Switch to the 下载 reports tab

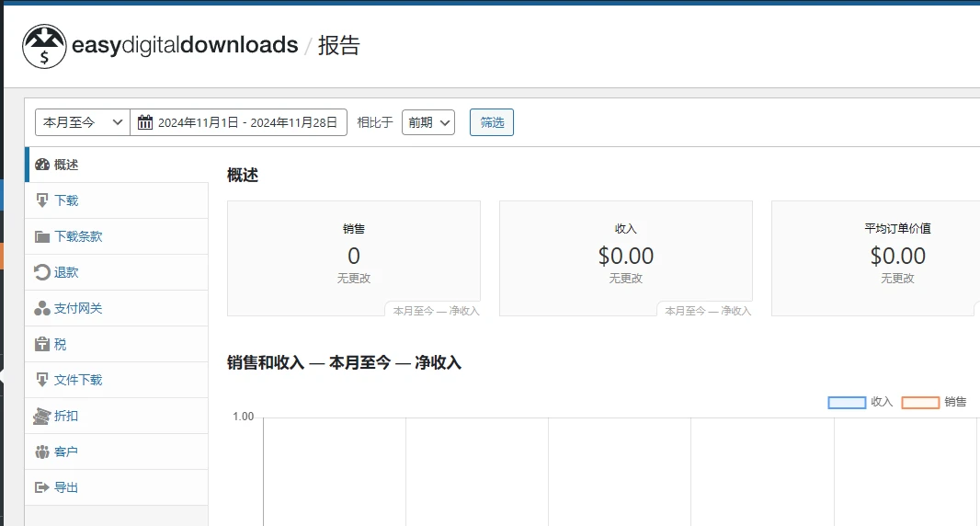click(116, 200)
